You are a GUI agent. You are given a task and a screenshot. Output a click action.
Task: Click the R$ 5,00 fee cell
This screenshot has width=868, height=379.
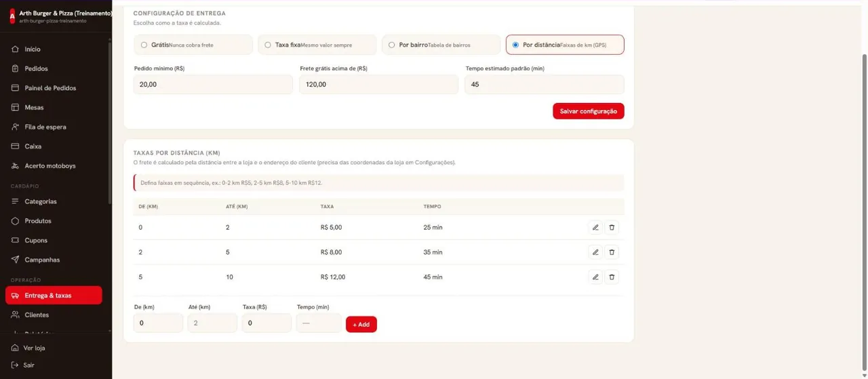(332, 227)
